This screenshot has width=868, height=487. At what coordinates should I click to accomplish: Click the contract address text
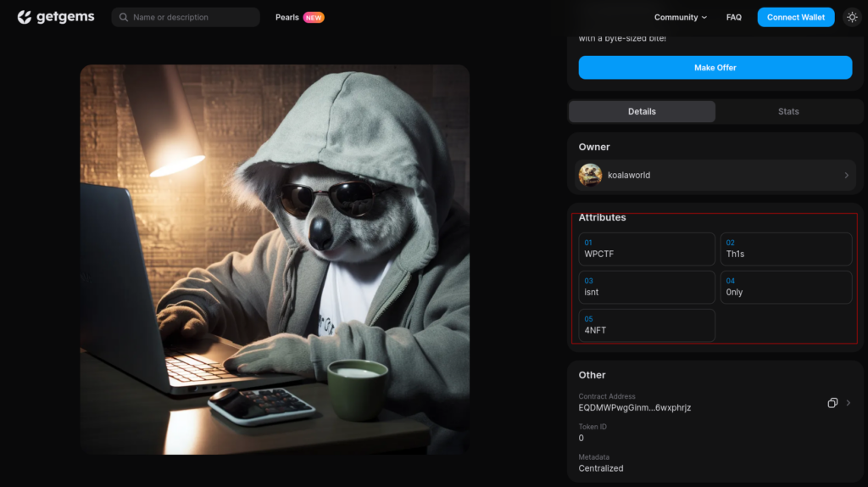(x=634, y=408)
